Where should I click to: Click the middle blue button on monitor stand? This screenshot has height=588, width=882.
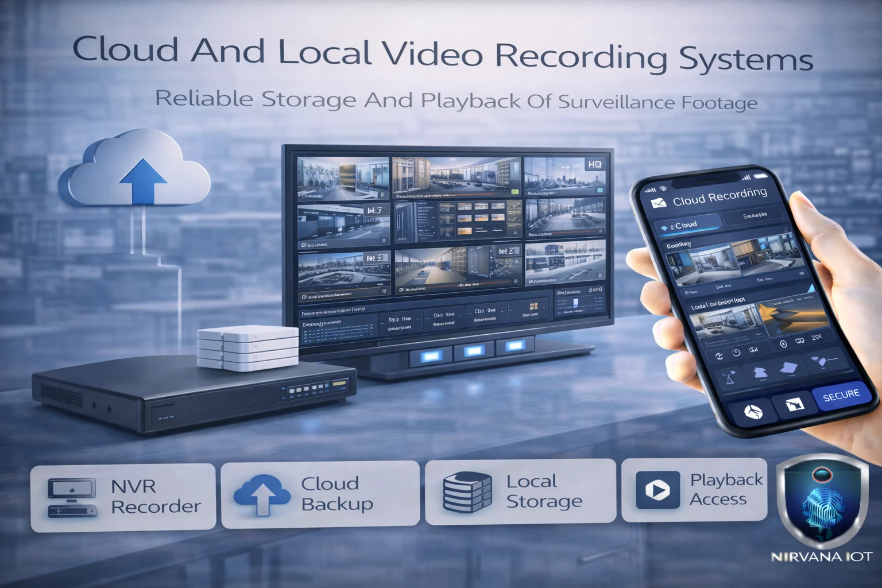click(x=473, y=351)
